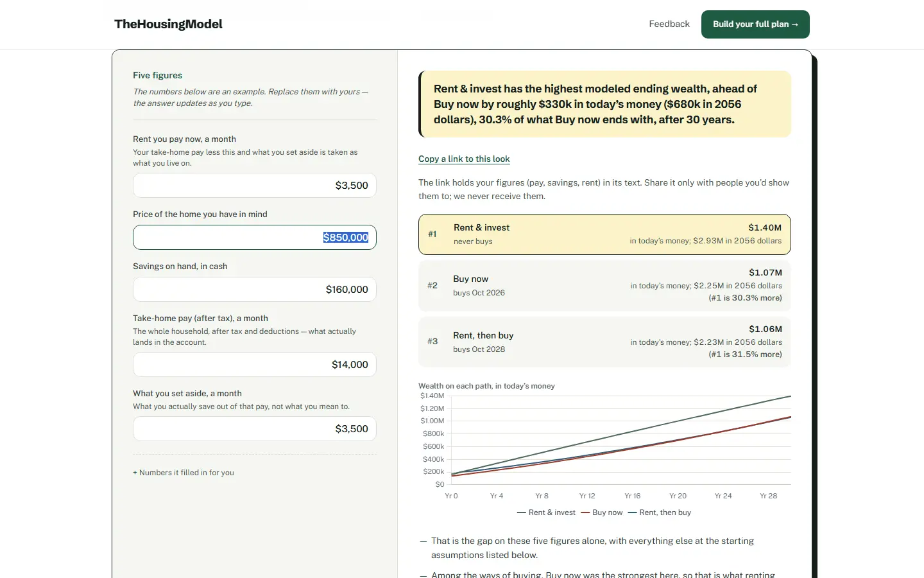Viewport: 924px width, 578px height.
Task: Click the yellow summary headline banner
Action: coord(604,104)
